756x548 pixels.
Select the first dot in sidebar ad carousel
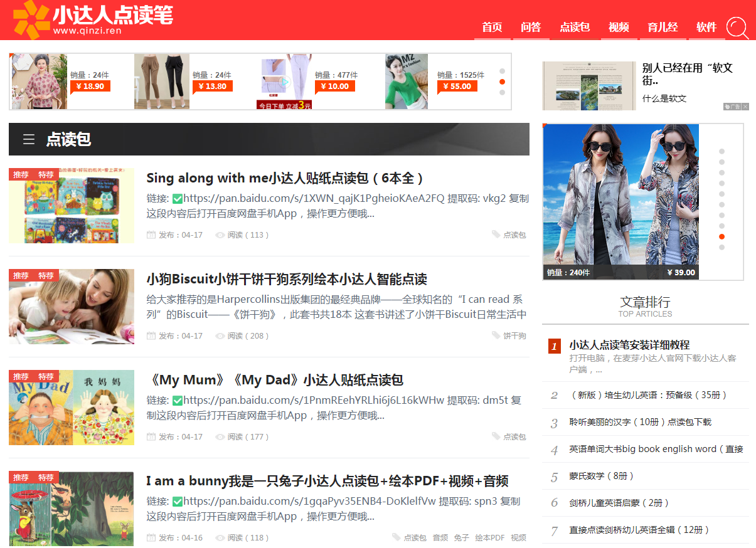point(721,151)
